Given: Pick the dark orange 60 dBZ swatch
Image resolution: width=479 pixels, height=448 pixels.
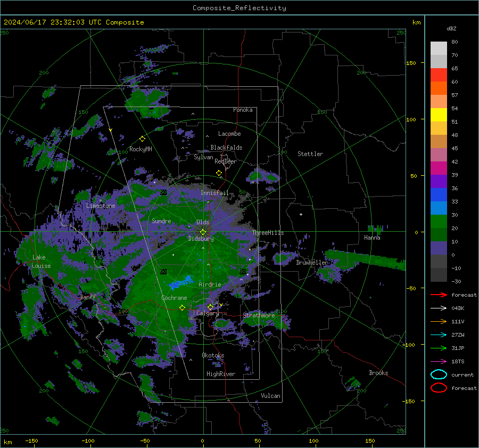Looking at the screenshot, I should (439, 88).
